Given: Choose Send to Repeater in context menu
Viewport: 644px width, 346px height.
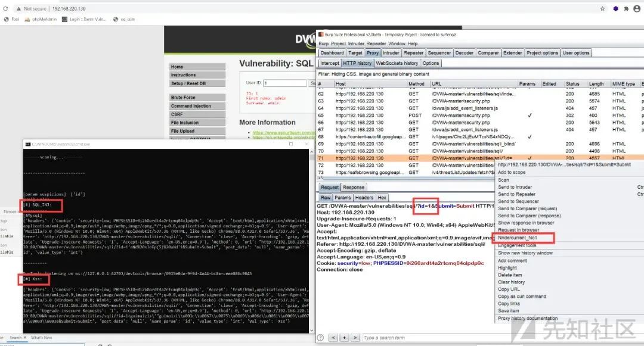Looking at the screenshot, I should tap(516, 194).
